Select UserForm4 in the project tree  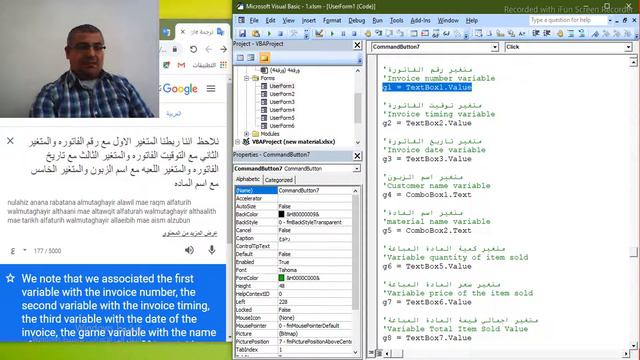tap(282, 110)
